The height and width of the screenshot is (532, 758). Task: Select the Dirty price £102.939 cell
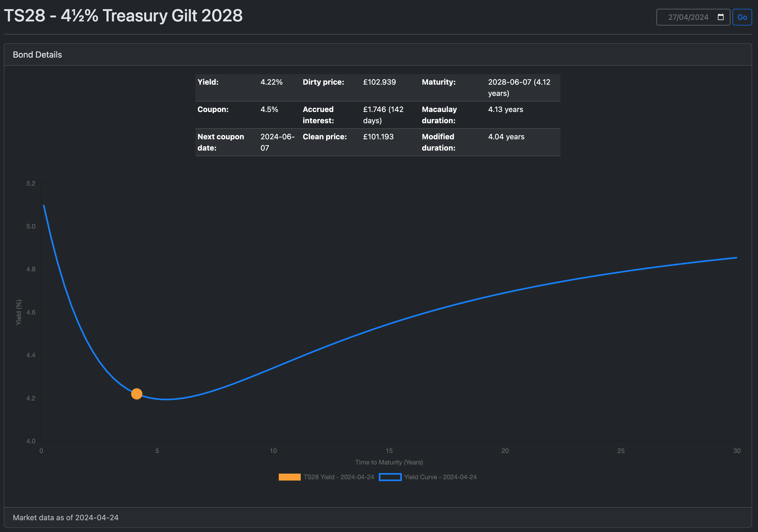coord(379,82)
